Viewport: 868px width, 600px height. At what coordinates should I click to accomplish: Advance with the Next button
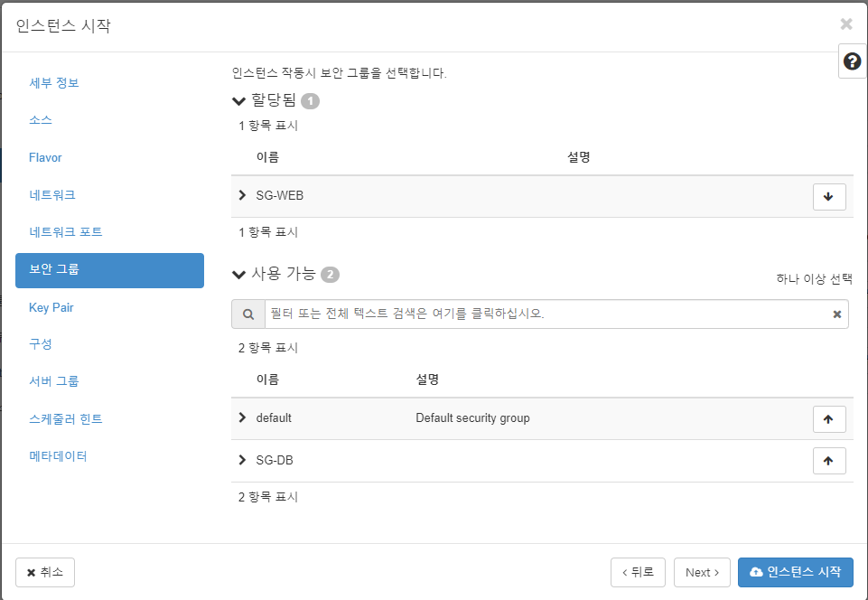pos(702,572)
